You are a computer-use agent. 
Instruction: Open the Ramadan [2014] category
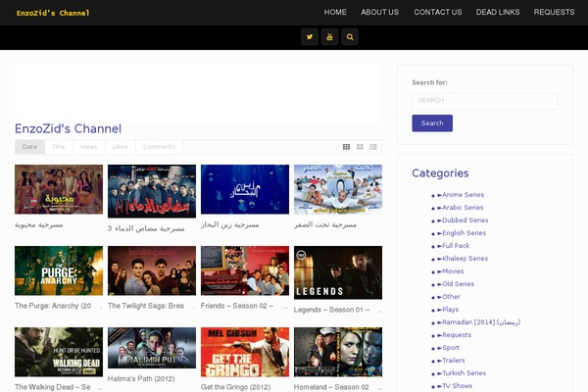(479, 322)
